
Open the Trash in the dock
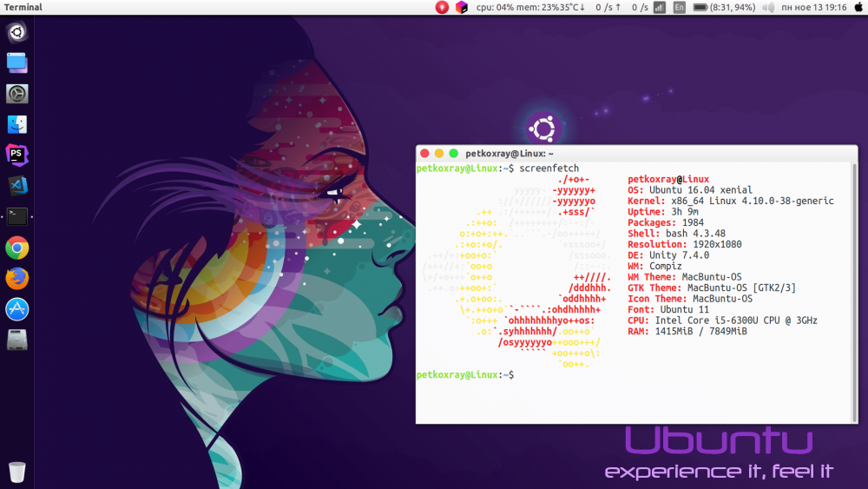17,472
